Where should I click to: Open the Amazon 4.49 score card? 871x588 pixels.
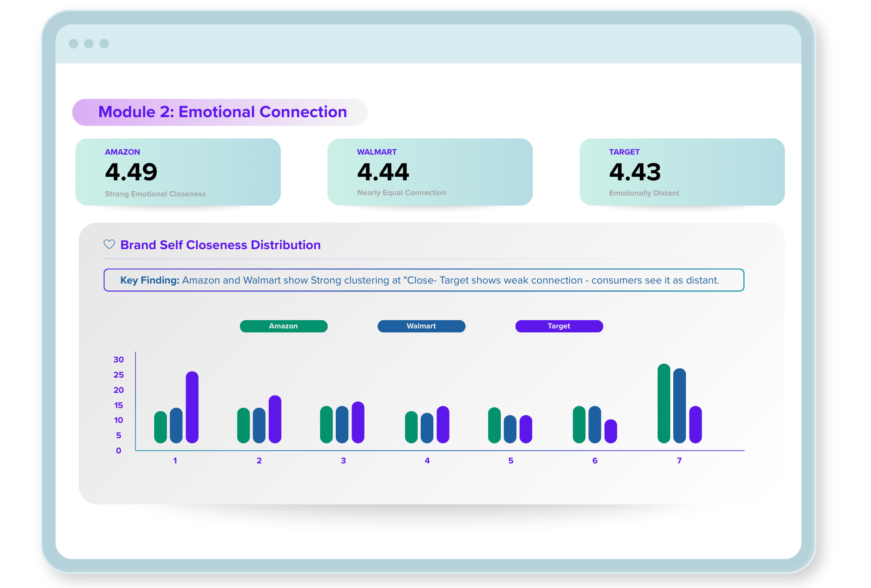178,172
